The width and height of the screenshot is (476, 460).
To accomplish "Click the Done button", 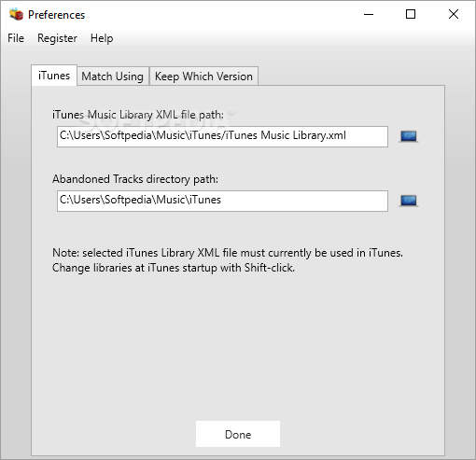I will [238, 434].
